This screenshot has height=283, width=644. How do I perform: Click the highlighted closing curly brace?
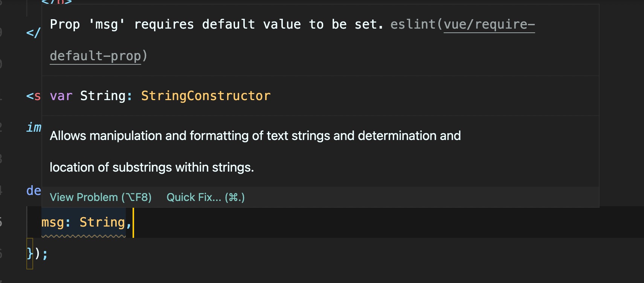(x=30, y=253)
